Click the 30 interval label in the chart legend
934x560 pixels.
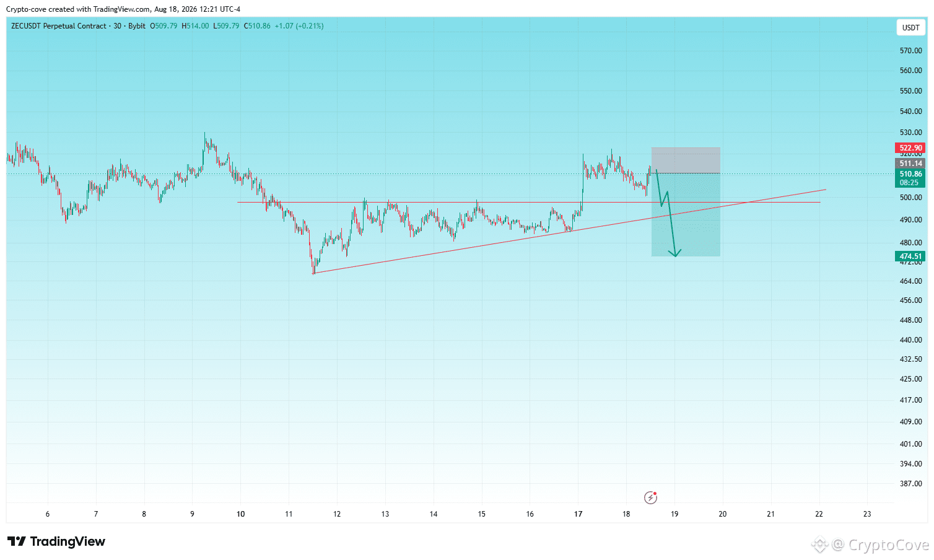(x=118, y=26)
